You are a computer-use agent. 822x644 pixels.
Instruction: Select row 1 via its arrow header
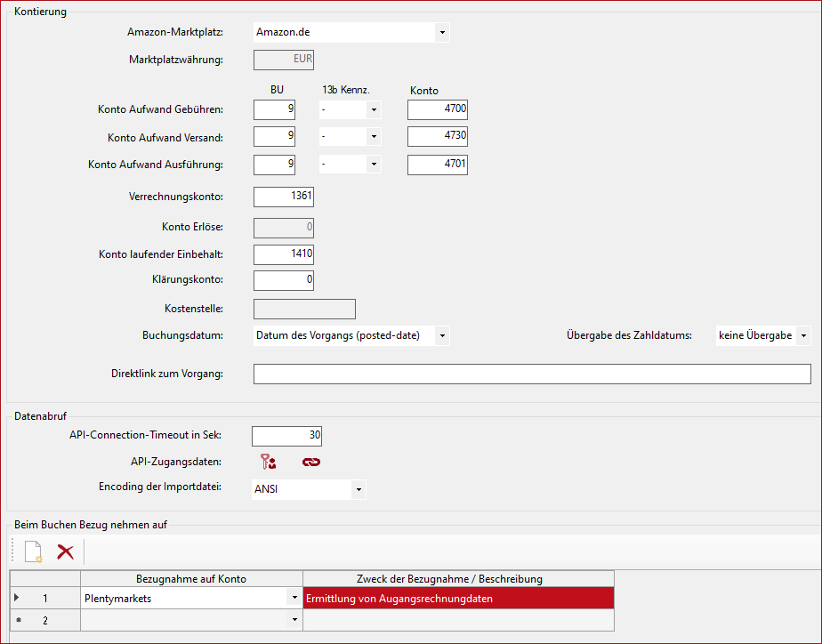[17, 599]
